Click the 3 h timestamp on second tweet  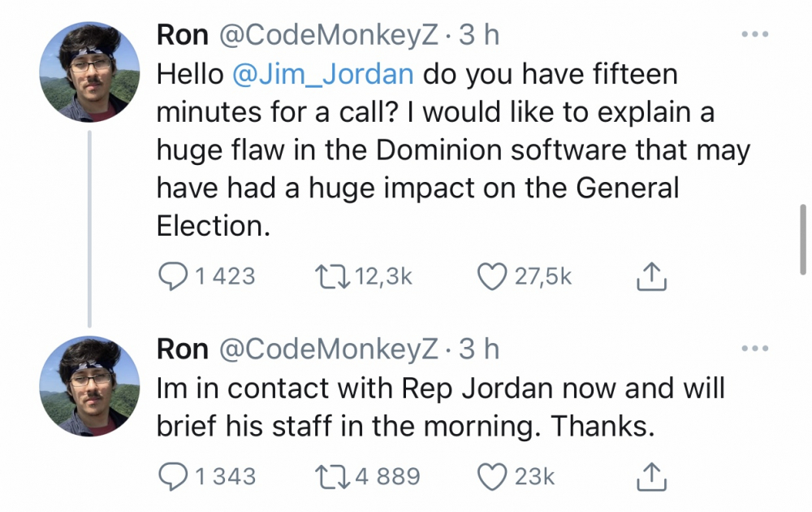pos(480,349)
